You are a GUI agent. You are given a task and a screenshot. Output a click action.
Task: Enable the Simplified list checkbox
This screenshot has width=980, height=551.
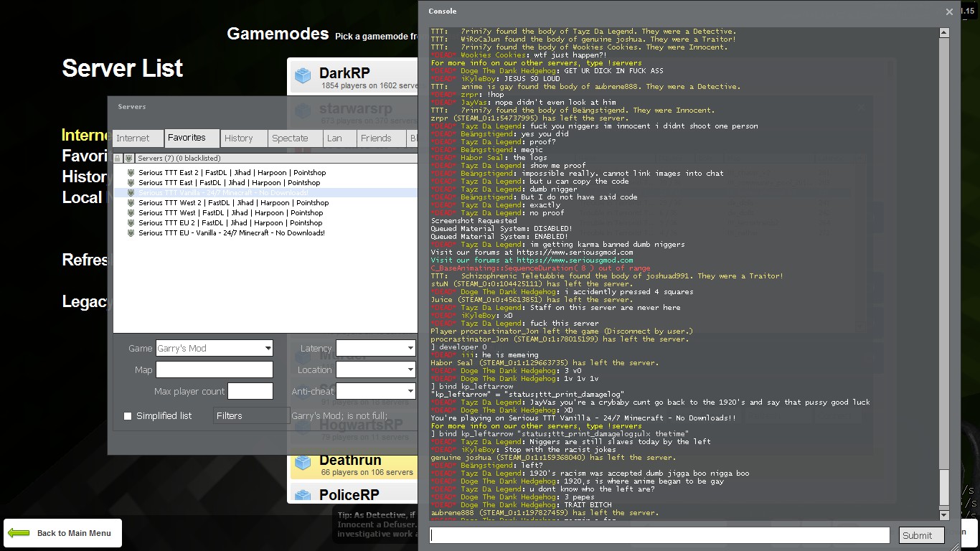point(128,416)
